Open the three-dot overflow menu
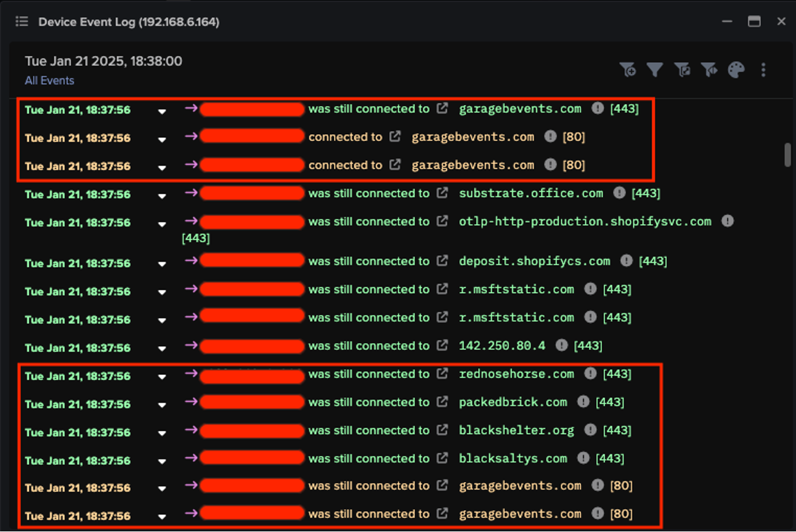Viewport: 796px width, 532px height. pyautogui.click(x=763, y=70)
